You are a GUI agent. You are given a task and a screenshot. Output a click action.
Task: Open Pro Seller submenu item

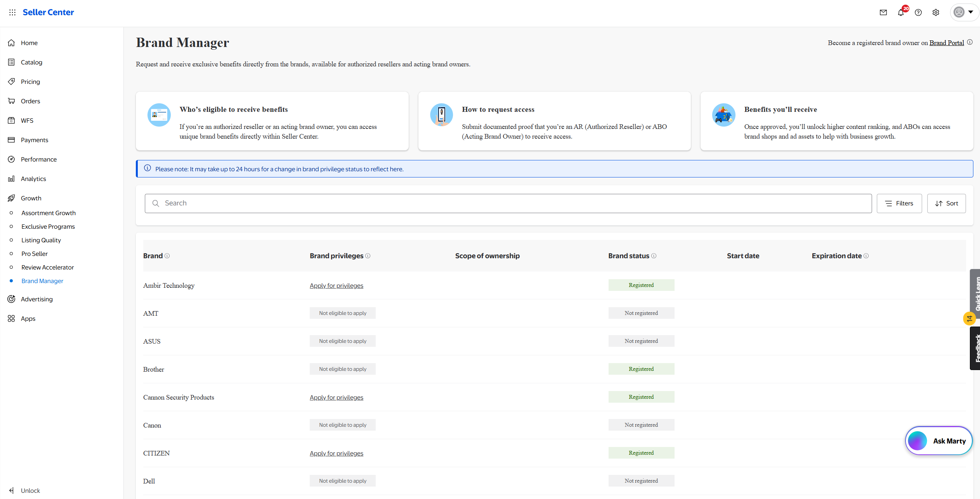coord(35,254)
